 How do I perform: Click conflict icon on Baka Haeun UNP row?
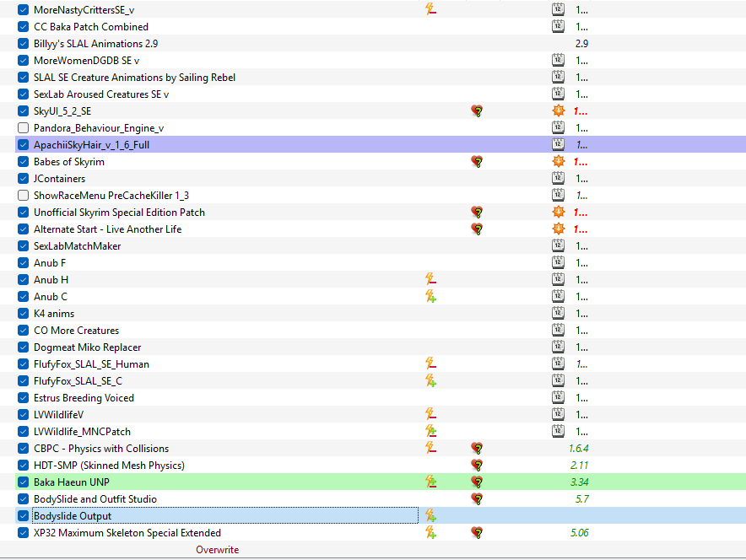coord(430,482)
